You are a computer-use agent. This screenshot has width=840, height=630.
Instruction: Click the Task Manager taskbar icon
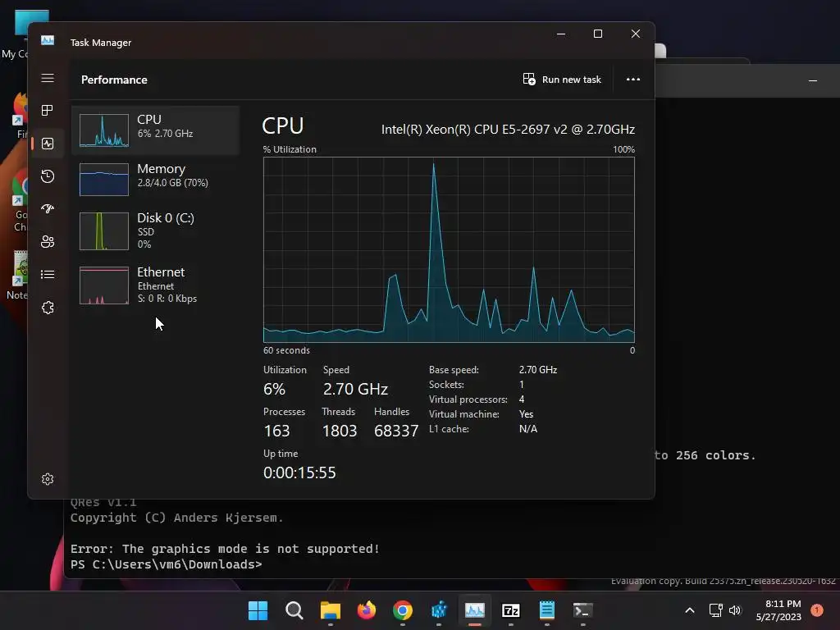475,610
